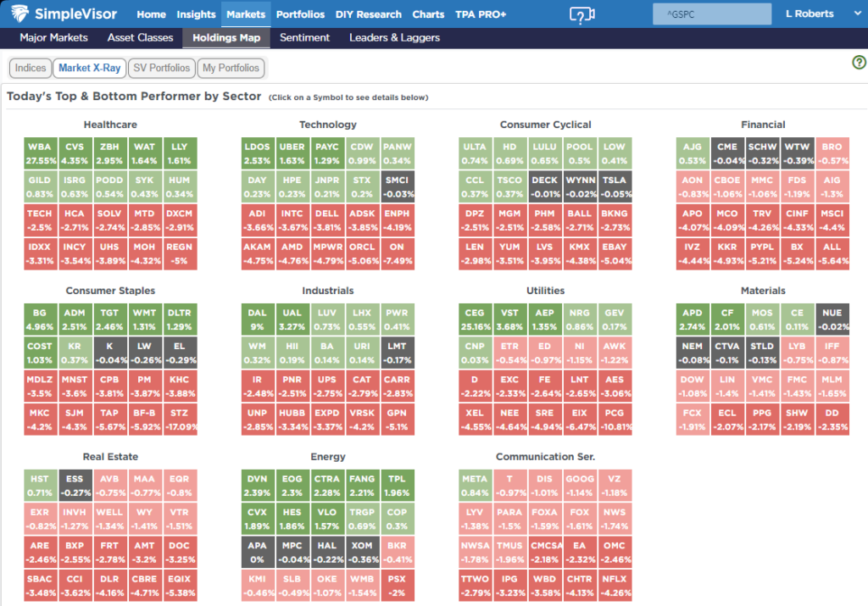This screenshot has width=868, height=606.
Task: Click the ^GSPC symbol search field
Action: (x=711, y=14)
